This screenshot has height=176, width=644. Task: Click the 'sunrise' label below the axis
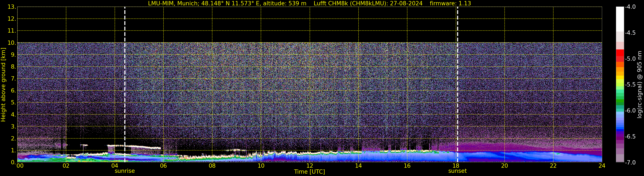tap(125, 171)
